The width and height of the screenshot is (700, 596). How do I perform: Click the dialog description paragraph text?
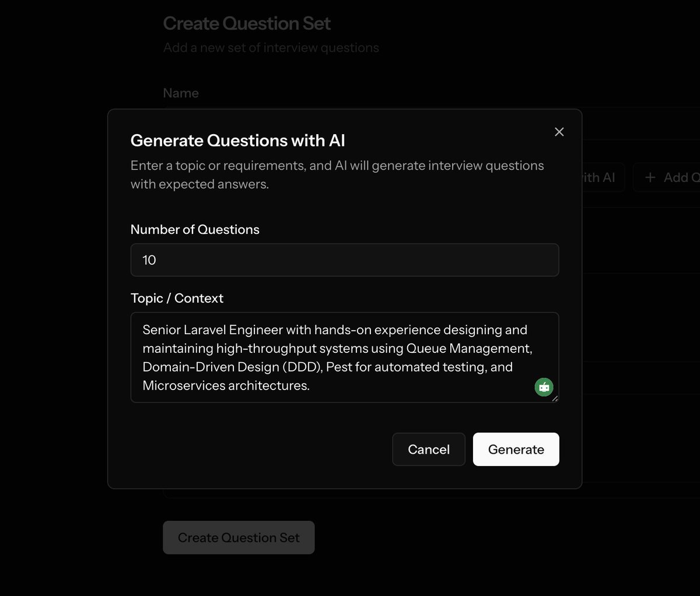[337, 175]
